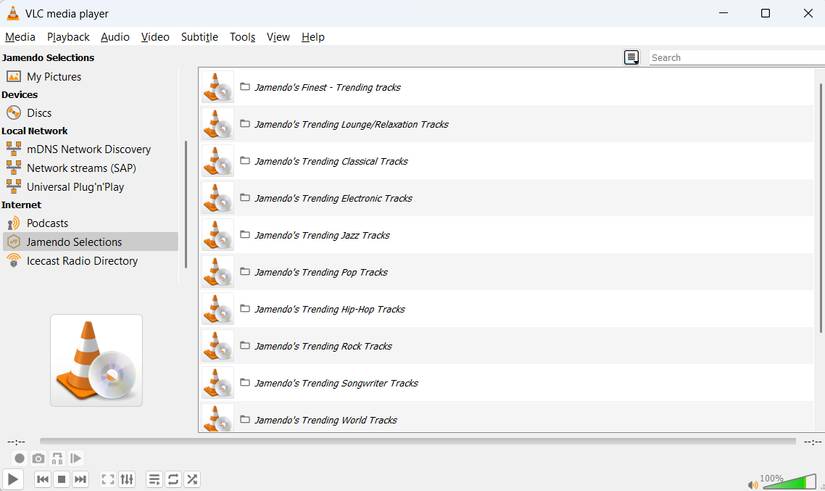
Task: Open the Audio menu
Action: tap(115, 37)
